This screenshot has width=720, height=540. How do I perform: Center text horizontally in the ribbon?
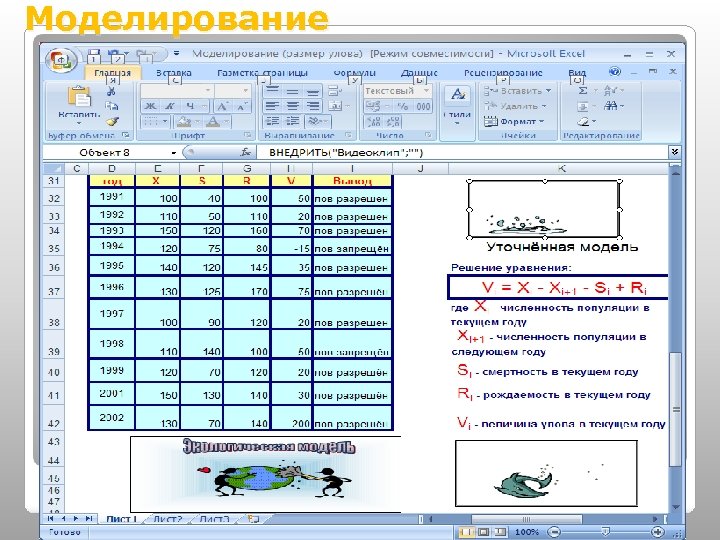[x=292, y=107]
